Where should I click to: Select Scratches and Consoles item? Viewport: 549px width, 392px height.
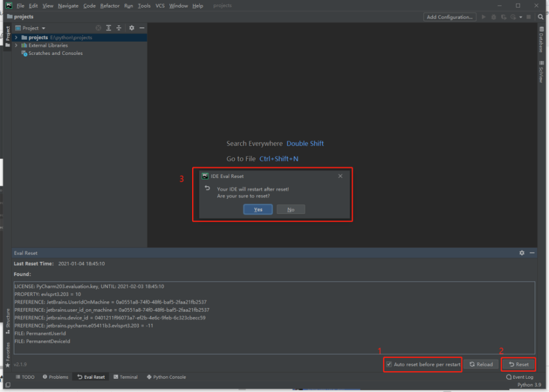tap(52, 53)
